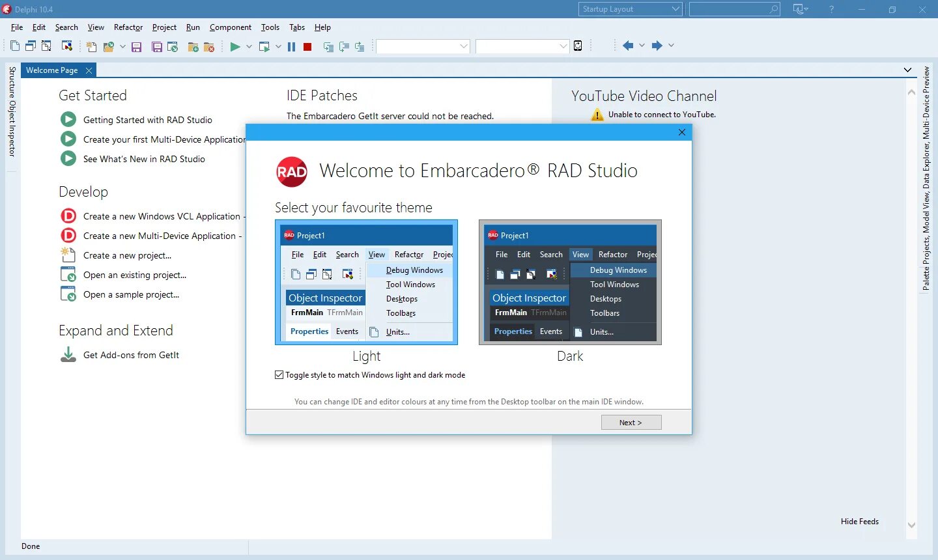
Task: Click Hide Feeds link
Action: click(860, 522)
